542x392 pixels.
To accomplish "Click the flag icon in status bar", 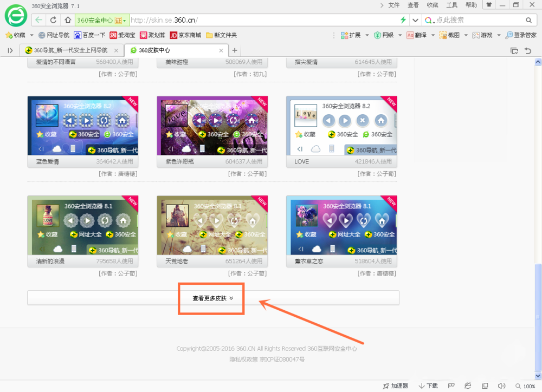I will [451, 386].
